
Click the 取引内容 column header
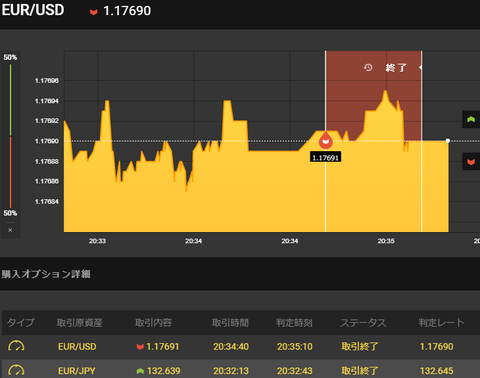(x=153, y=322)
